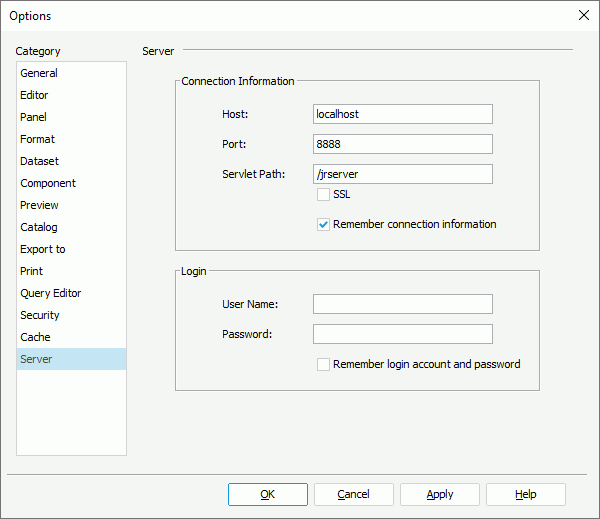Image resolution: width=600 pixels, height=519 pixels.
Task: Apply the server settings
Action: pos(440,495)
